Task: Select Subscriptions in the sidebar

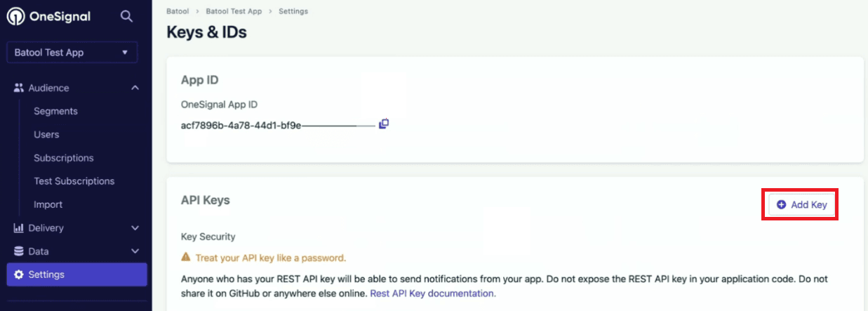Action: [63, 158]
